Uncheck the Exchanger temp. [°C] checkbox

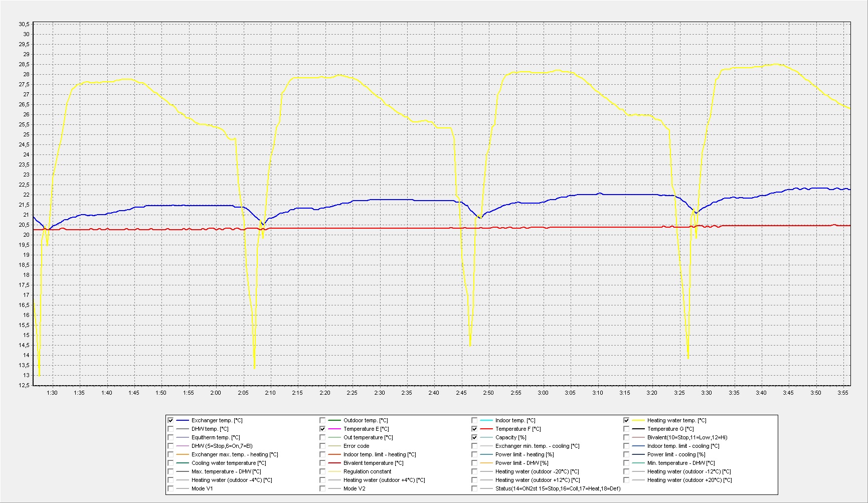[170, 420]
